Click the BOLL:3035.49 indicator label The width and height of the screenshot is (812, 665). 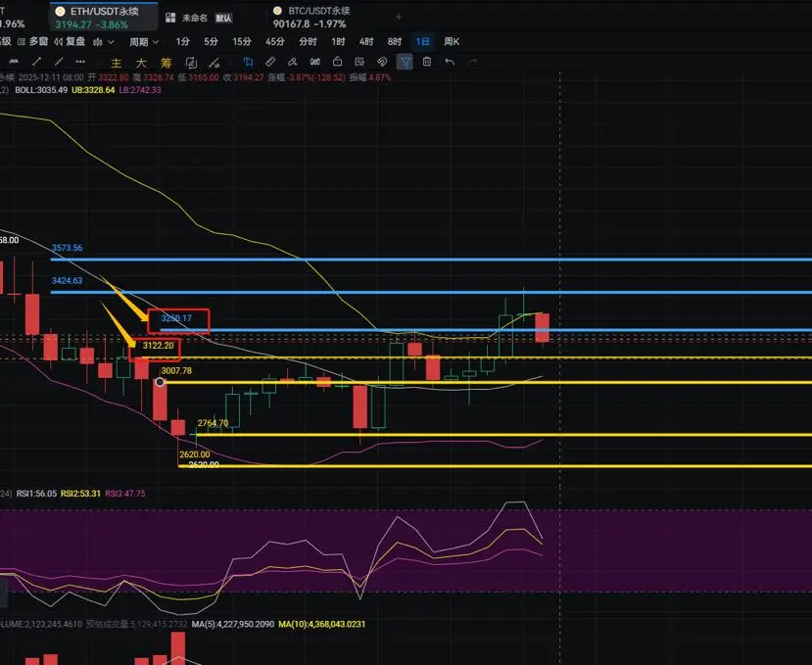41,89
